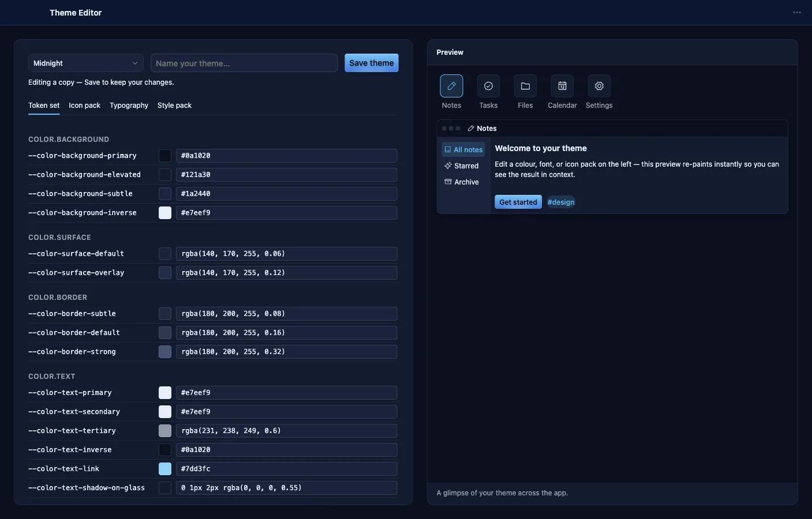This screenshot has height=519, width=812.
Task: Switch to the Token set tab
Action: click(x=44, y=106)
